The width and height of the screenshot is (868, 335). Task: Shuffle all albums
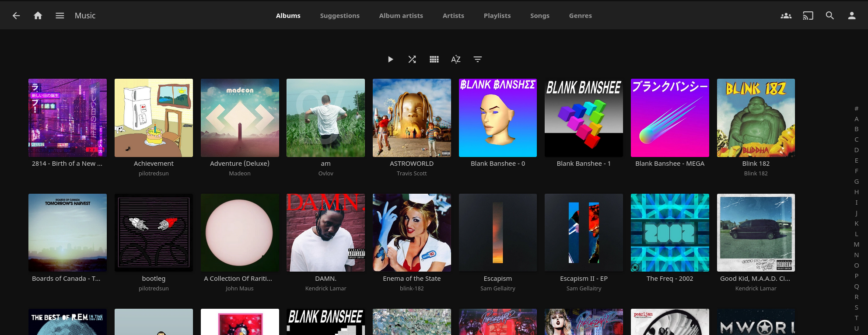click(x=412, y=59)
